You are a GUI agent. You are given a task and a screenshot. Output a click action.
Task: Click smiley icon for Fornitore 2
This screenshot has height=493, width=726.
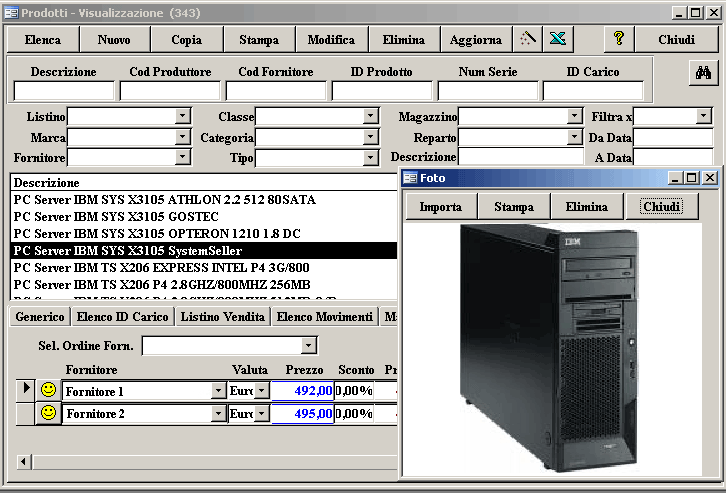48,412
